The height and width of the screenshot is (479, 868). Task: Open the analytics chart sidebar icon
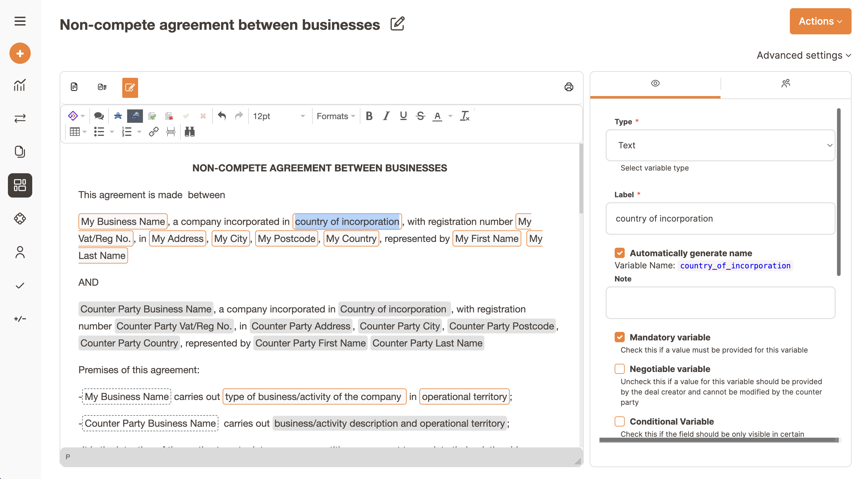(20, 85)
